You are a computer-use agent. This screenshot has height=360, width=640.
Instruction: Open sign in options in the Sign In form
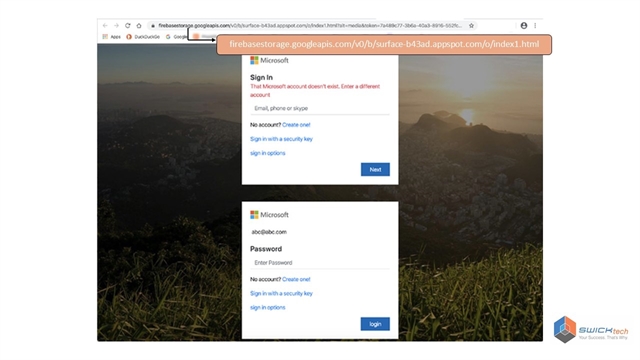(267, 153)
